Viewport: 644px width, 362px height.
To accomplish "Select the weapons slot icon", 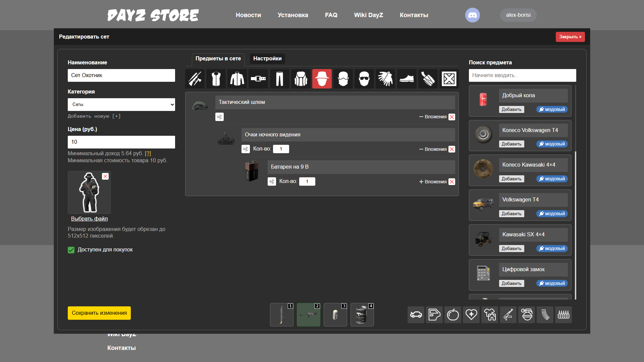I will coord(195,79).
